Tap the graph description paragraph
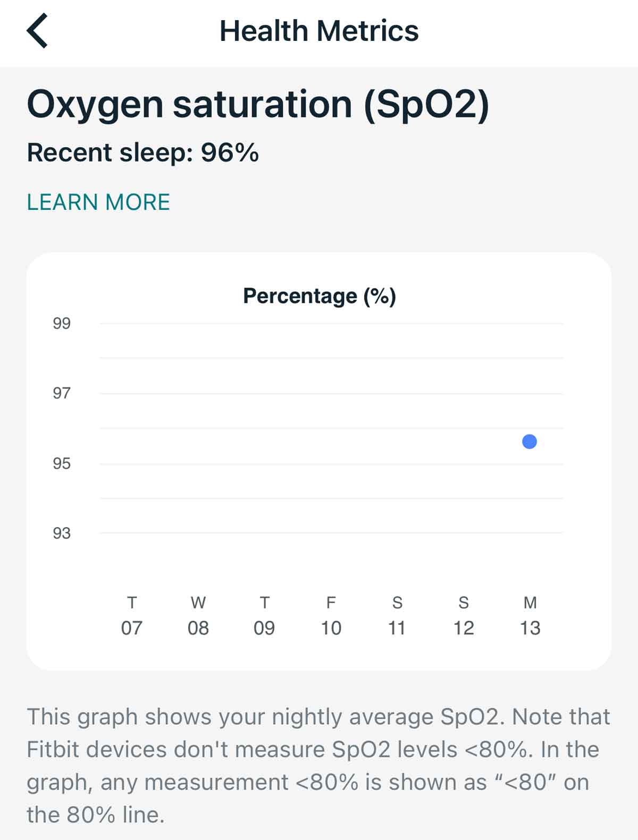Screen dimensions: 638x840 318,766
